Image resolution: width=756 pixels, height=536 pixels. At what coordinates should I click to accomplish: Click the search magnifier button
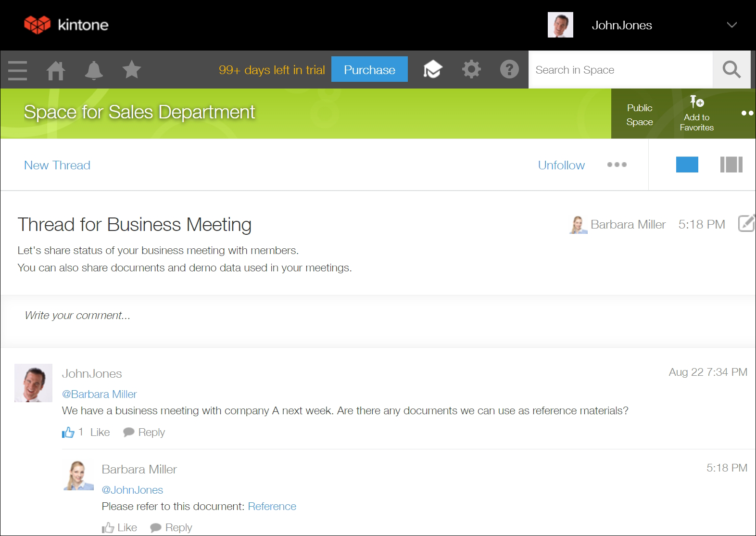pos(731,70)
